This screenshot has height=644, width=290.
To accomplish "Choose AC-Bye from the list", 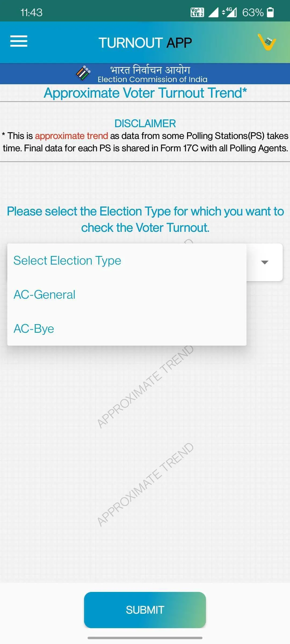I will pos(34,328).
